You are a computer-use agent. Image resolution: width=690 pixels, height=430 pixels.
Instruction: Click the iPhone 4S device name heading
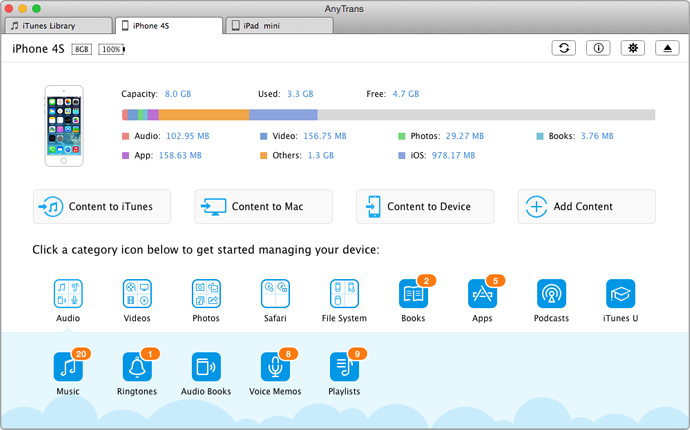pos(38,49)
